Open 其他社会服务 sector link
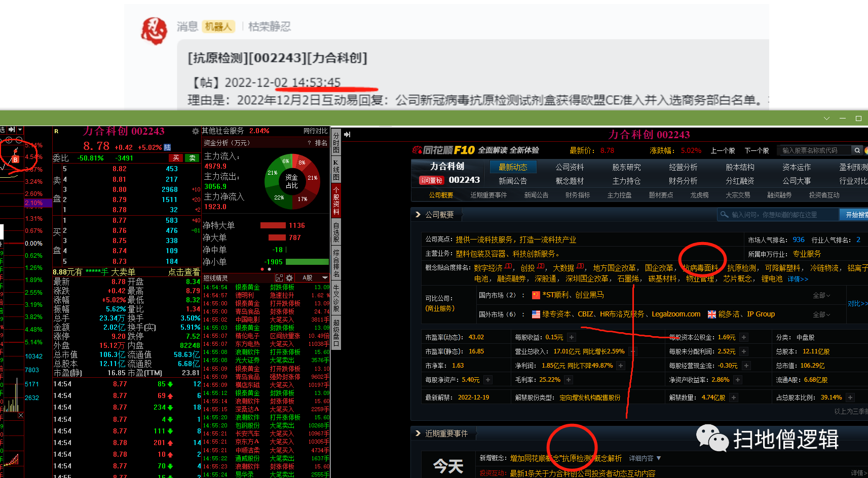The image size is (868, 478). click(x=222, y=131)
